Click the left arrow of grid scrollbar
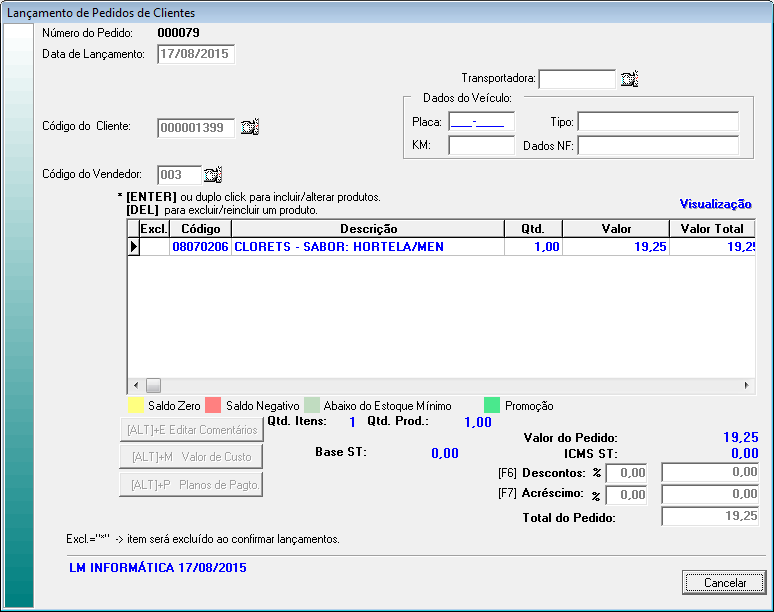 click(x=136, y=385)
